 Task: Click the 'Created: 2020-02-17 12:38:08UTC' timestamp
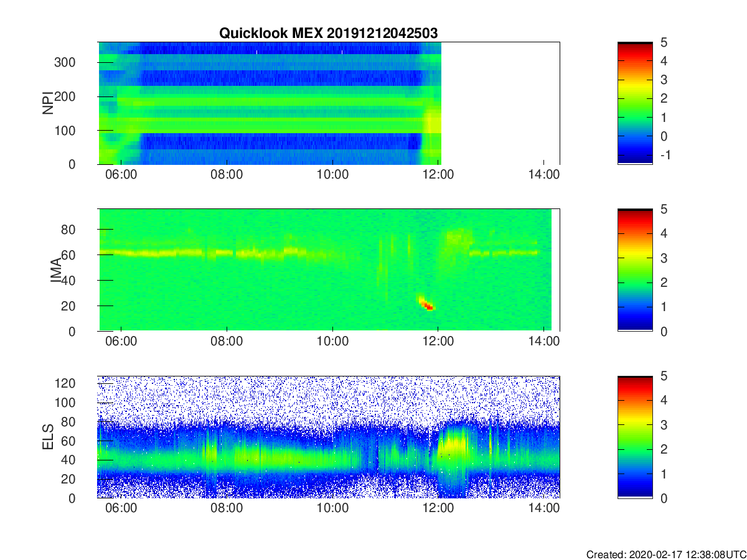tap(666, 554)
